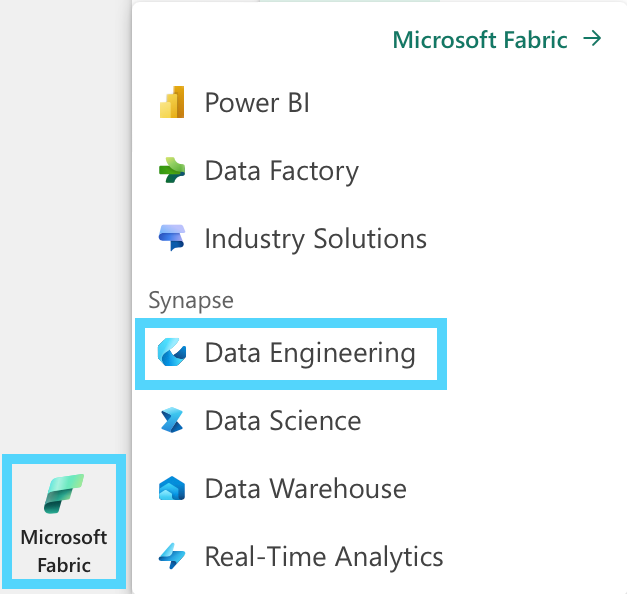Toggle the Microsoft Fabric switcher button label
The width and height of the screenshot is (627, 594).
[x=64, y=551]
